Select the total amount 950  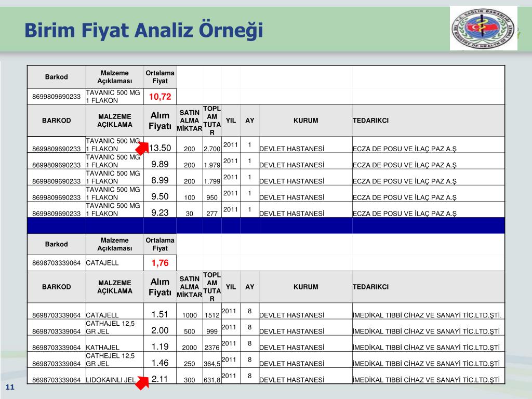pyautogui.click(x=212, y=198)
